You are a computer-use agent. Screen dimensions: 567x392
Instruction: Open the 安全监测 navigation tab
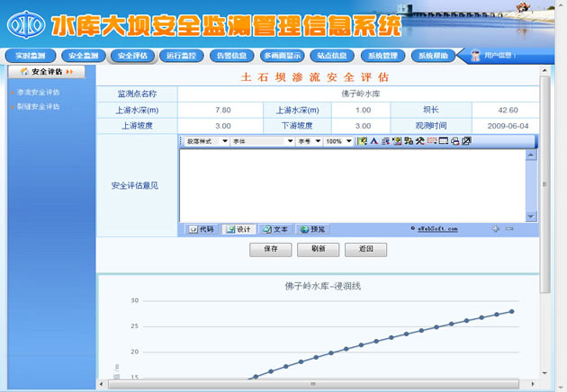[84, 56]
